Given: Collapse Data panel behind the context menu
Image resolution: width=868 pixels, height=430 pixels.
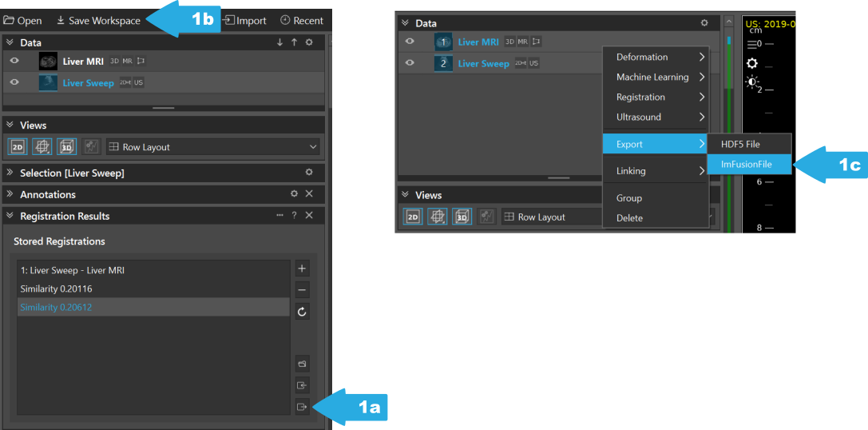Looking at the screenshot, I should (x=405, y=23).
